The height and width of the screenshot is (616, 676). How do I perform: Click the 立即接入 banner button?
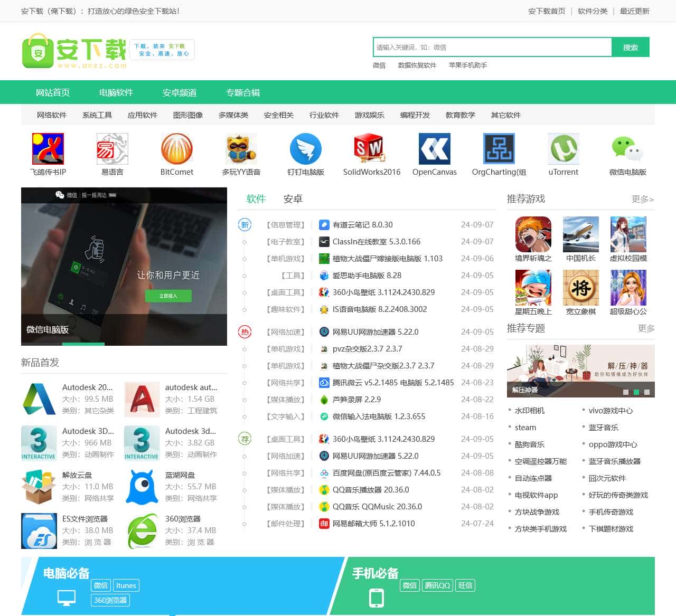(168, 296)
